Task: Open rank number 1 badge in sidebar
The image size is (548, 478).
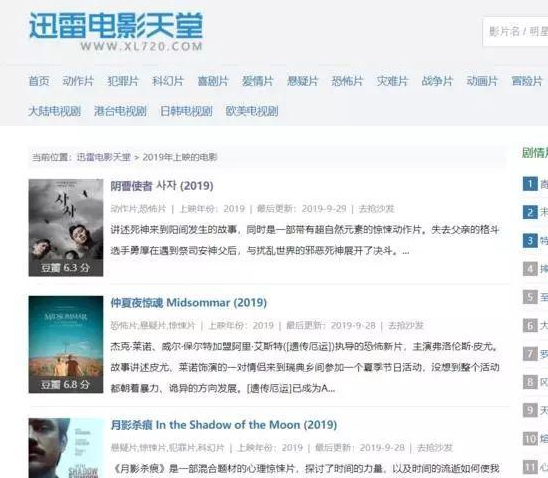Action: (x=530, y=184)
